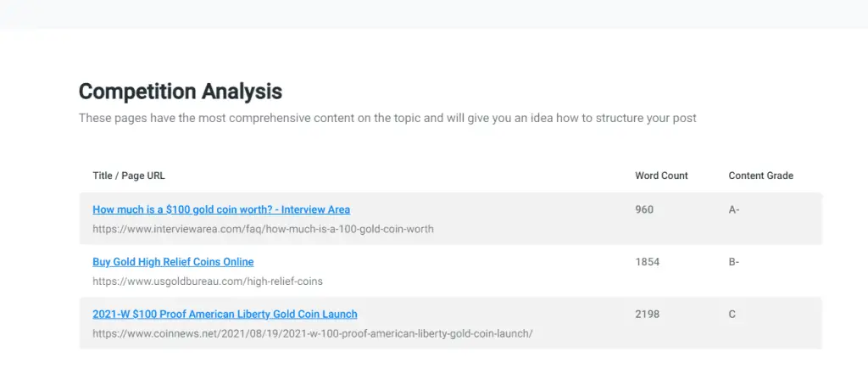Click the C content grade

click(732, 314)
